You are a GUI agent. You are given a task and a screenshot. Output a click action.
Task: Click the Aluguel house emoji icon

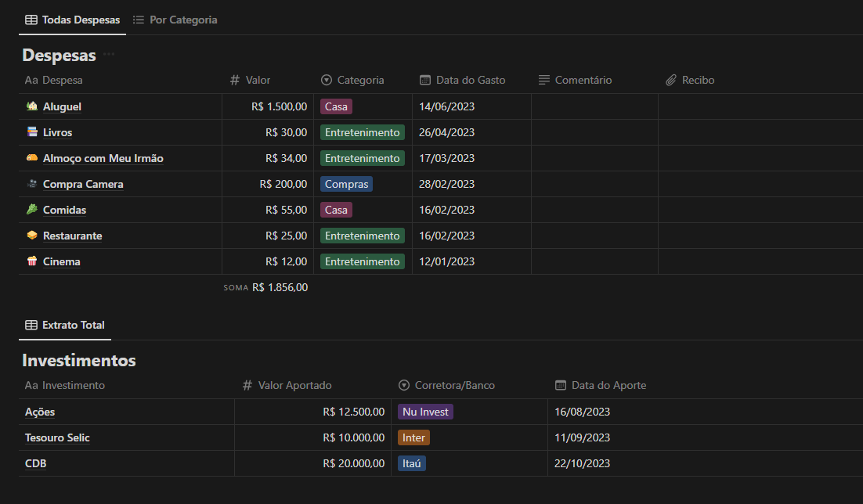32,106
